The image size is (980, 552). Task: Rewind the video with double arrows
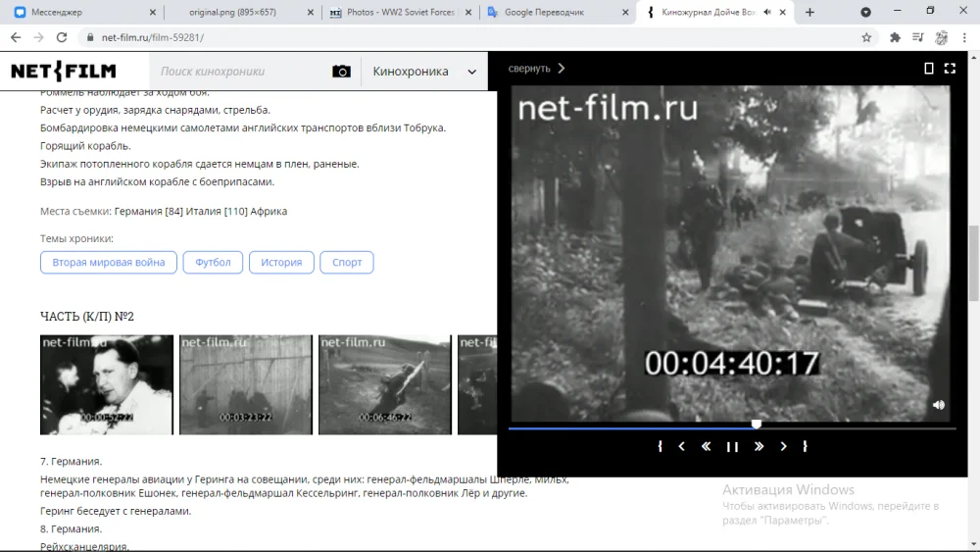tap(707, 446)
